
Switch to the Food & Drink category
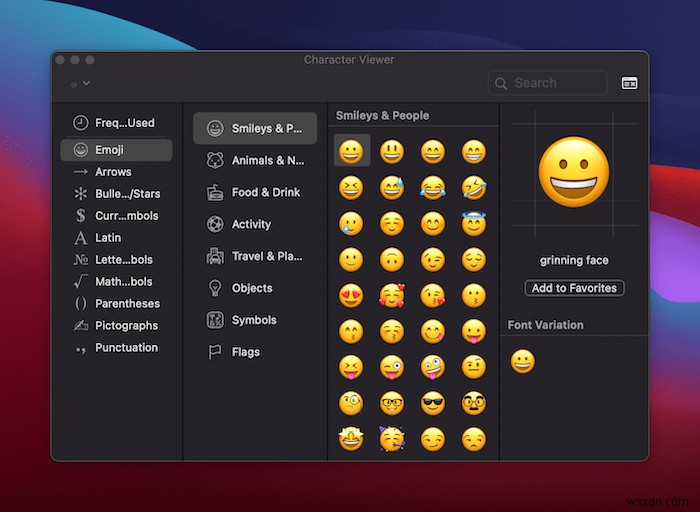tap(255, 192)
